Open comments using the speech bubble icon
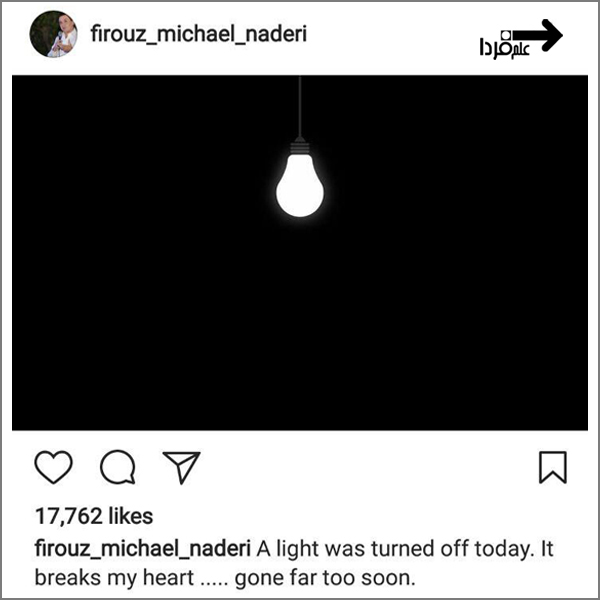 coord(117,467)
